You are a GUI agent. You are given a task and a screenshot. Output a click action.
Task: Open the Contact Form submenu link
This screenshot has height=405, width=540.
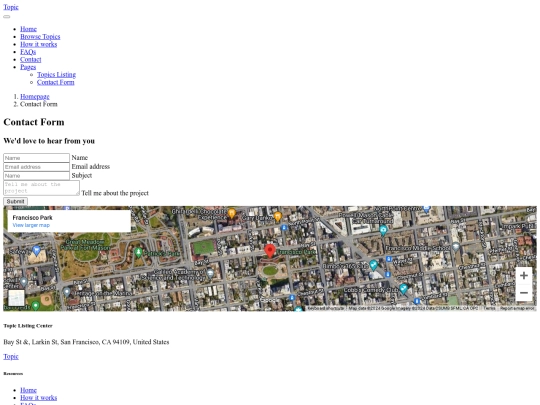point(55,82)
